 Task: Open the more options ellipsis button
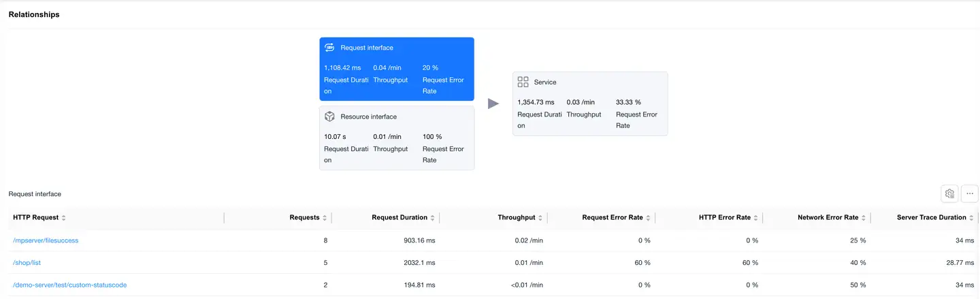coord(969,194)
